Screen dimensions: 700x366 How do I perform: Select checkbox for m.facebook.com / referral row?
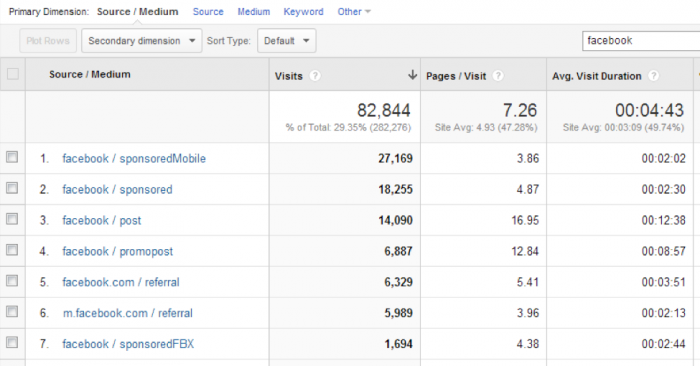point(12,312)
